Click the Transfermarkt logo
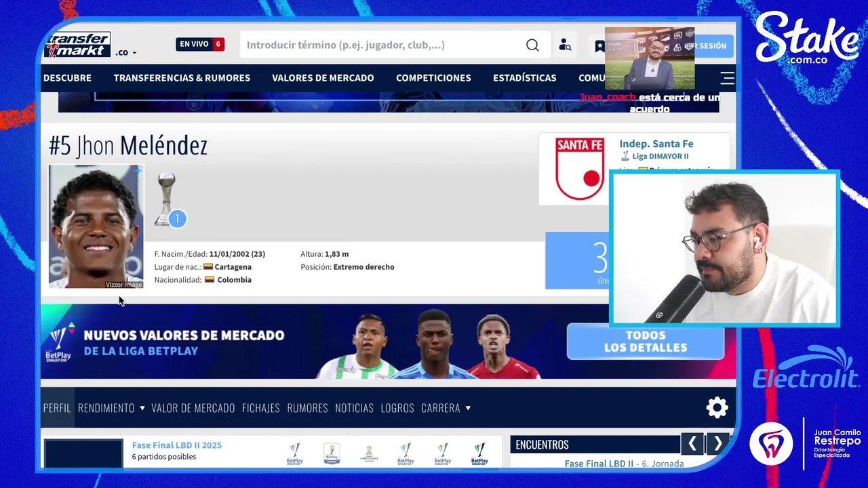The width and height of the screenshot is (868, 488). tap(77, 45)
